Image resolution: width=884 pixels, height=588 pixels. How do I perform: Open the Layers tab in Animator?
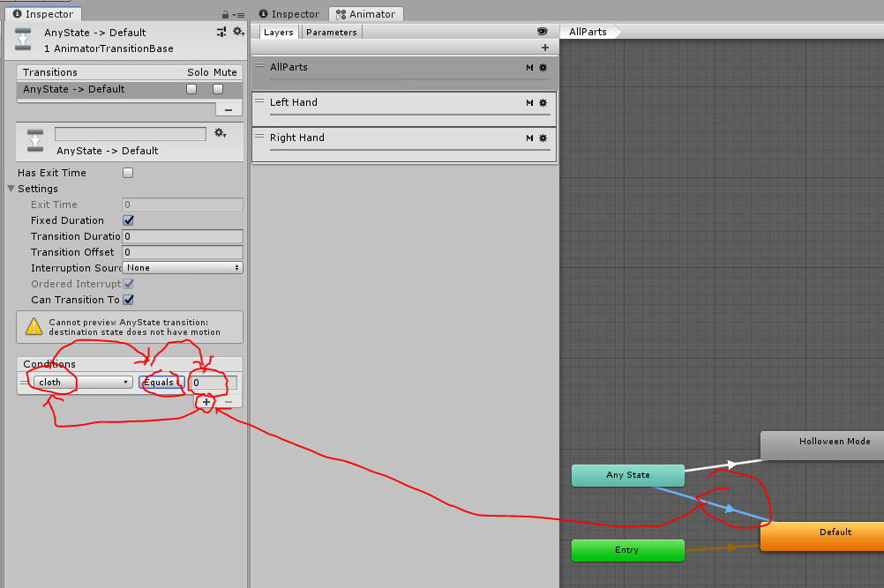point(279,32)
